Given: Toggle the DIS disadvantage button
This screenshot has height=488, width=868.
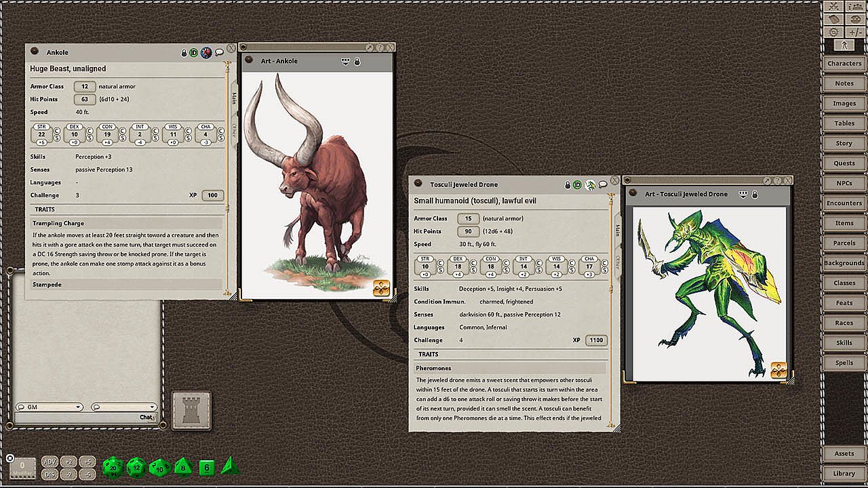Looking at the screenshot, I should pos(50,474).
